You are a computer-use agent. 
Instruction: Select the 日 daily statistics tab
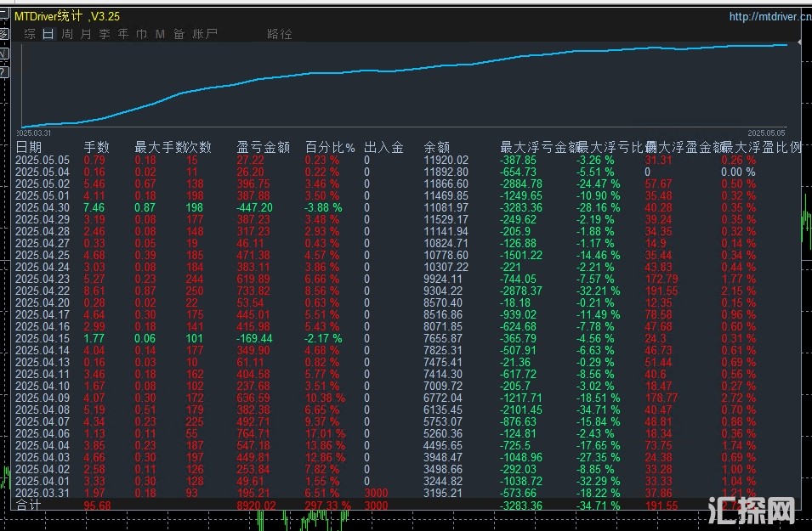point(48,34)
